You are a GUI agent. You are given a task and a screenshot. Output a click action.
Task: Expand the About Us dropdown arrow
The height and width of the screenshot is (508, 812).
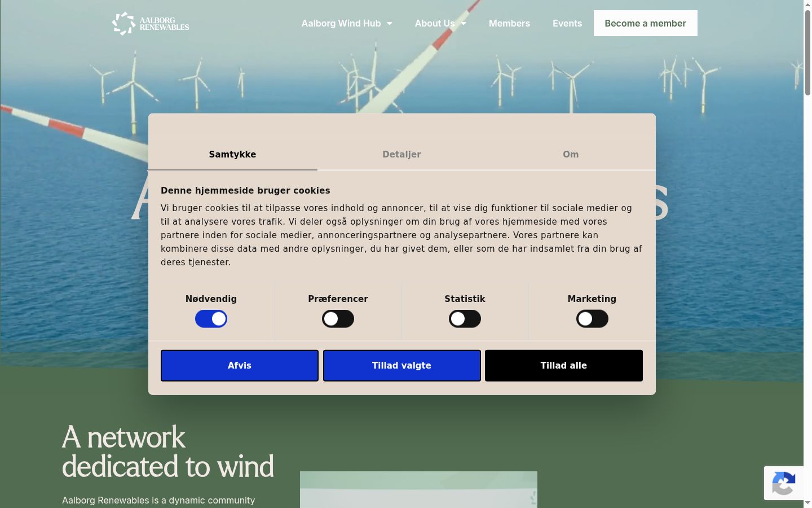pyautogui.click(x=464, y=24)
